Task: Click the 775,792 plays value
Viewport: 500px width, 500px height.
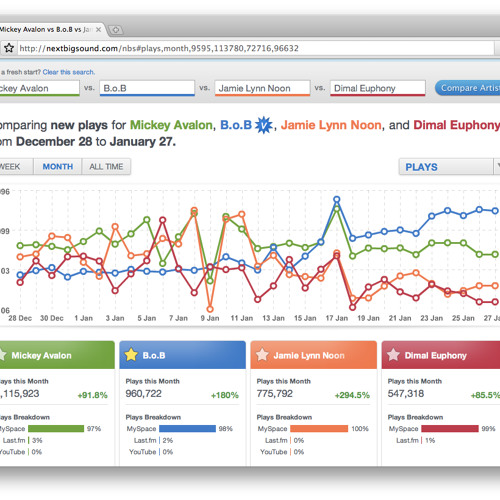Action: click(275, 394)
